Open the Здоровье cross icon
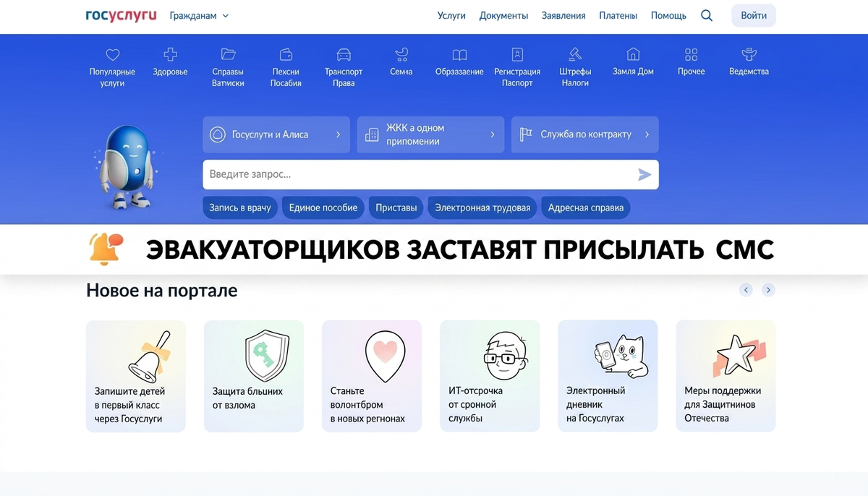Viewport: 868px width, 496px height. point(170,54)
